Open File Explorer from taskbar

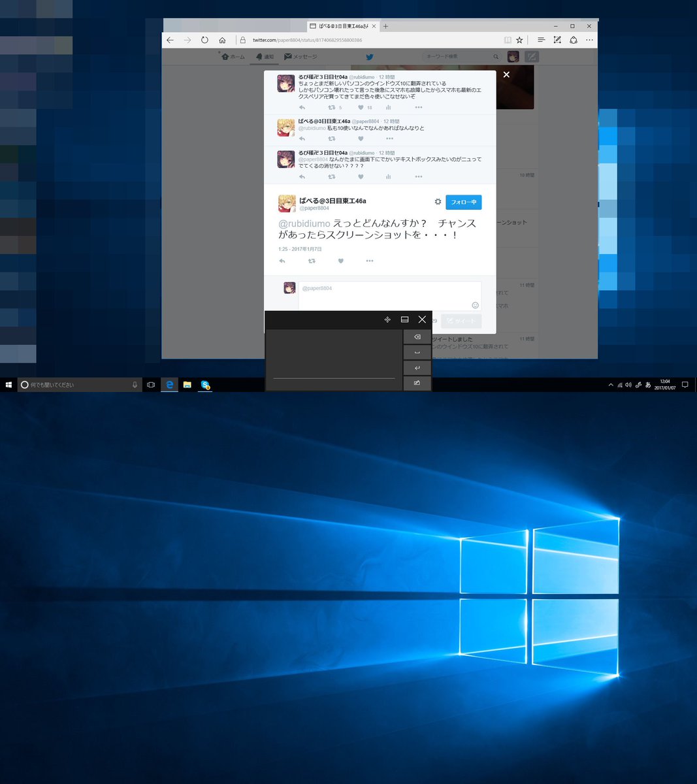(187, 385)
